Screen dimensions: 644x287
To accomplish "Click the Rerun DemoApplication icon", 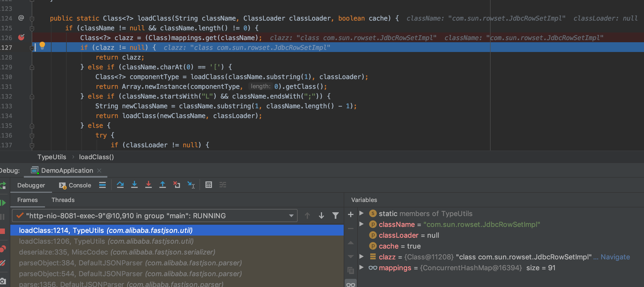I will tap(3, 185).
